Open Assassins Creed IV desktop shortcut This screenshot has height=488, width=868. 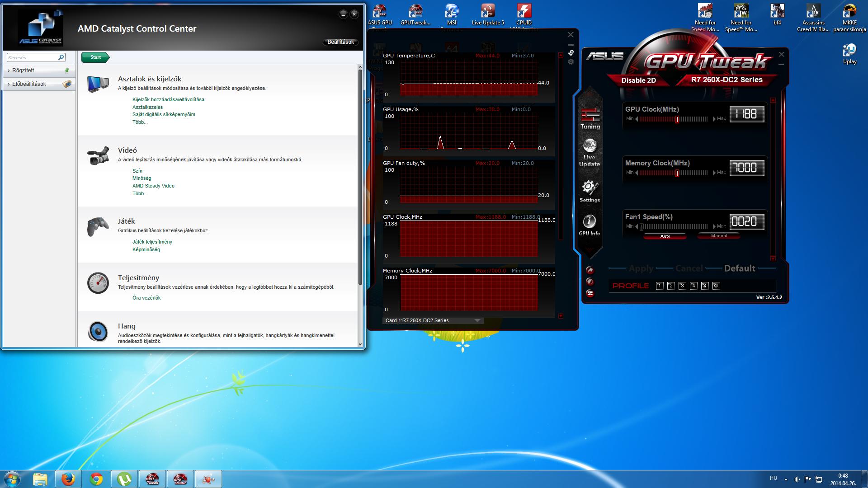pos(813,18)
